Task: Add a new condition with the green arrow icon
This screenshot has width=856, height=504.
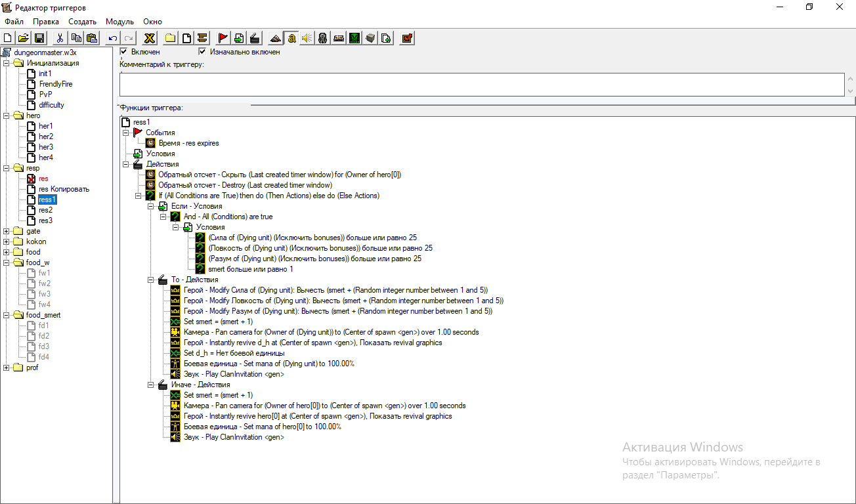Action: [239, 38]
